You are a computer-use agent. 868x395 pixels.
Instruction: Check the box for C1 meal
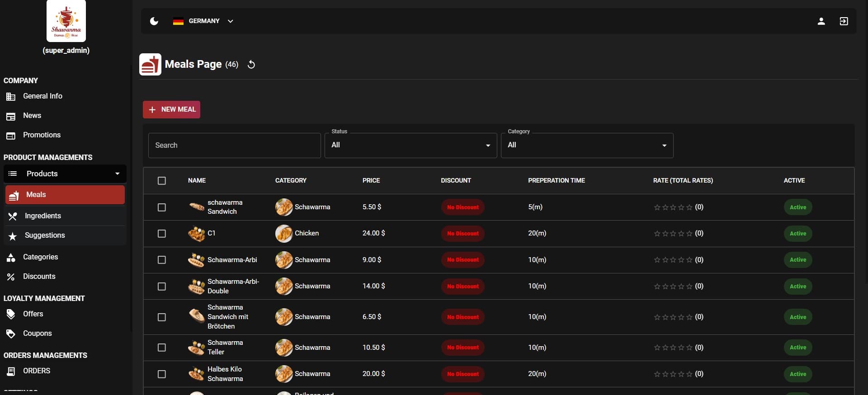(x=162, y=234)
